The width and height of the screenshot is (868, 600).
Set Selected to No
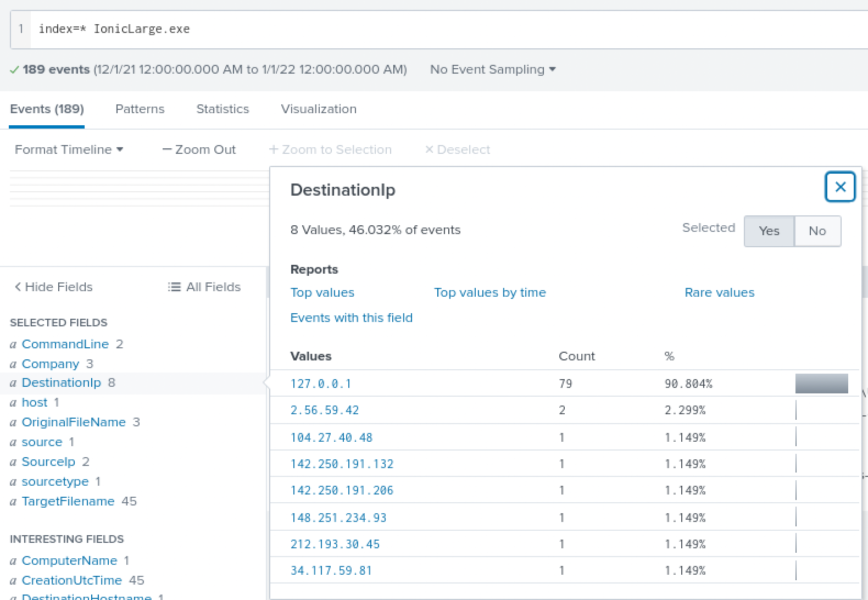(x=817, y=231)
